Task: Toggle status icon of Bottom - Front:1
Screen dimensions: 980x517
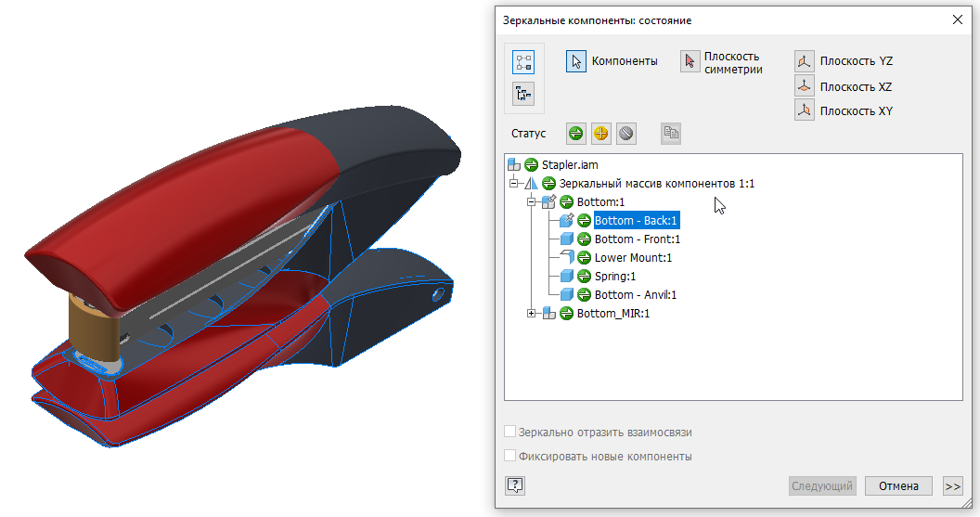Action: [x=584, y=239]
